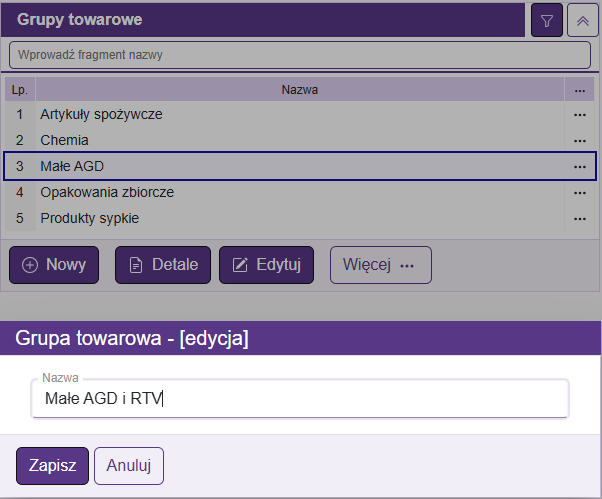Cancel editing with Anuluj
Viewport: 602px width, 499px height.
click(128, 466)
